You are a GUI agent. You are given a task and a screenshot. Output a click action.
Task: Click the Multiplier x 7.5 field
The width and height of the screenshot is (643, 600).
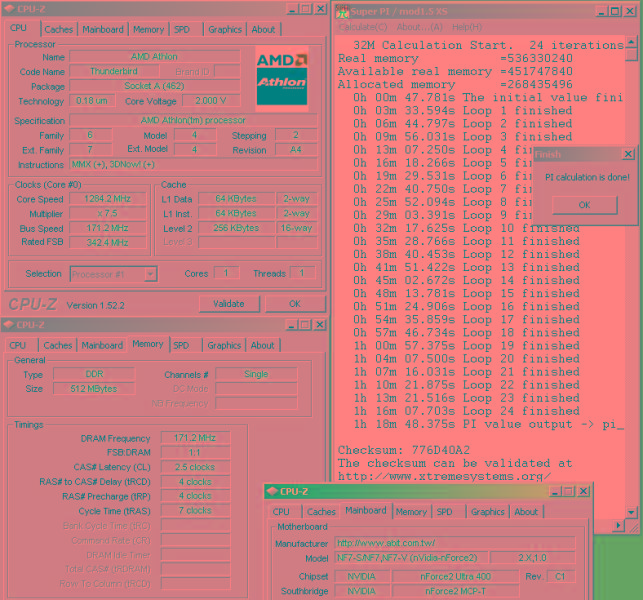click(x=108, y=214)
